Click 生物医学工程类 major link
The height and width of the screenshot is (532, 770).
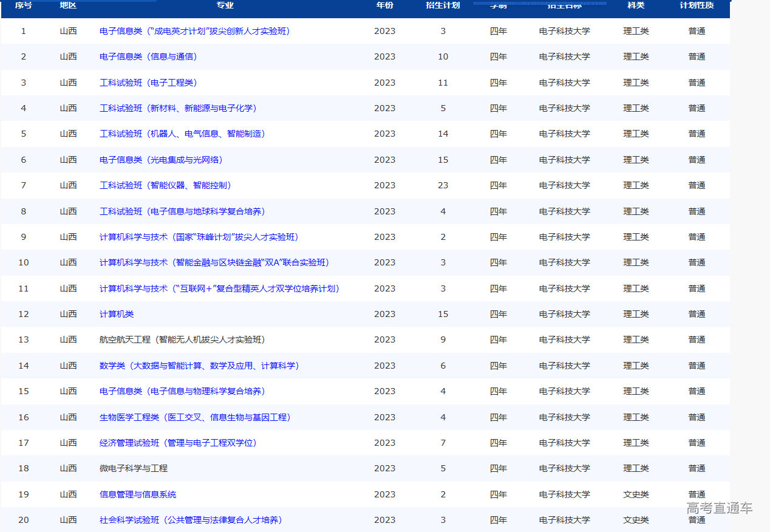pyautogui.click(x=195, y=417)
